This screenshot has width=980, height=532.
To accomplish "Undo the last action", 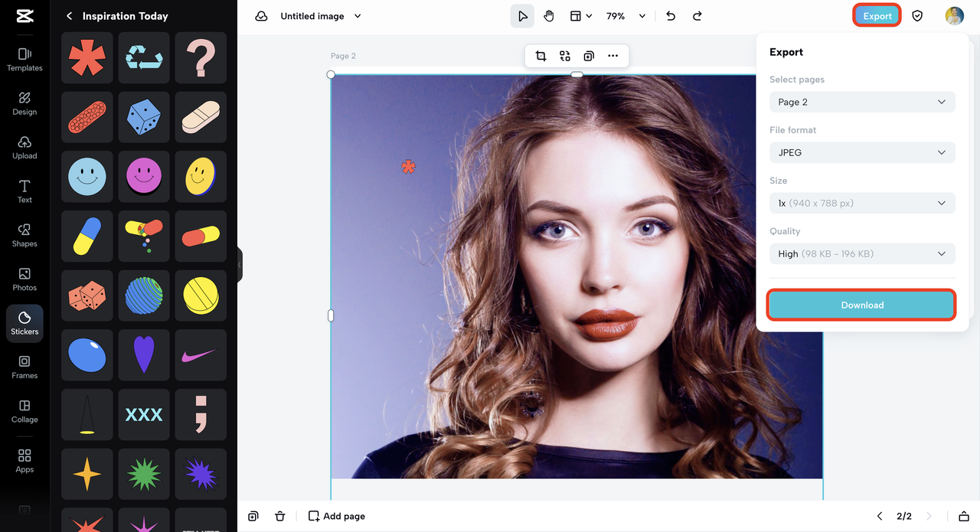I will click(x=671, y=16).
